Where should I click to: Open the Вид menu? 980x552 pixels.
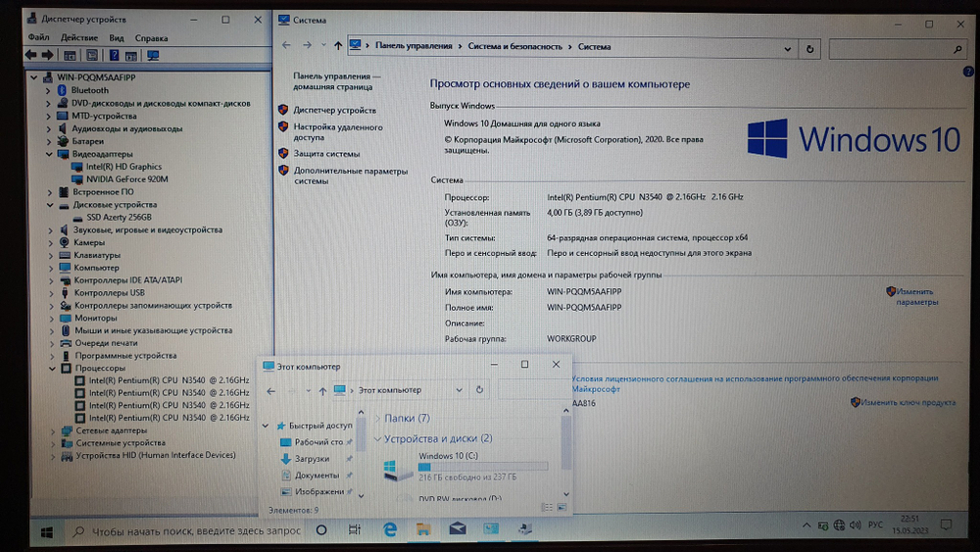pos(117,37)
